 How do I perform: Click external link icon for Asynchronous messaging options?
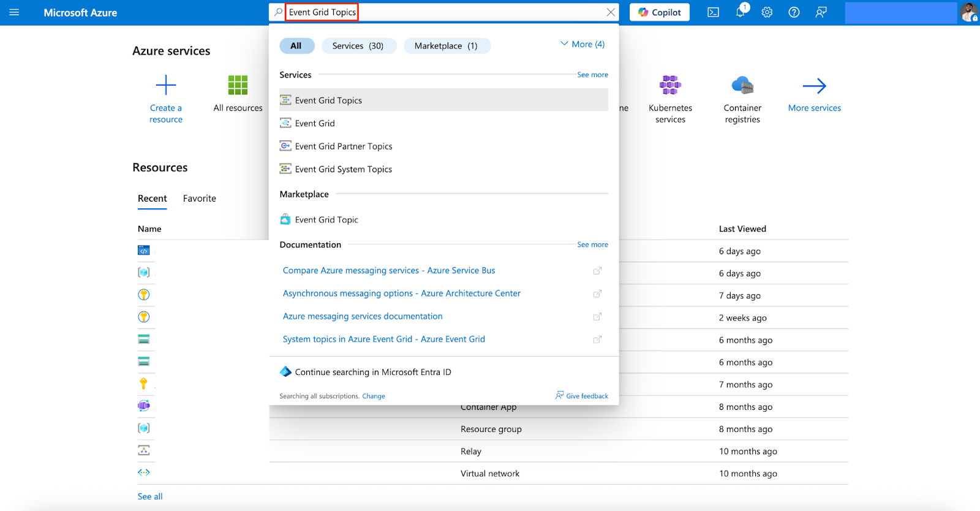597,293
